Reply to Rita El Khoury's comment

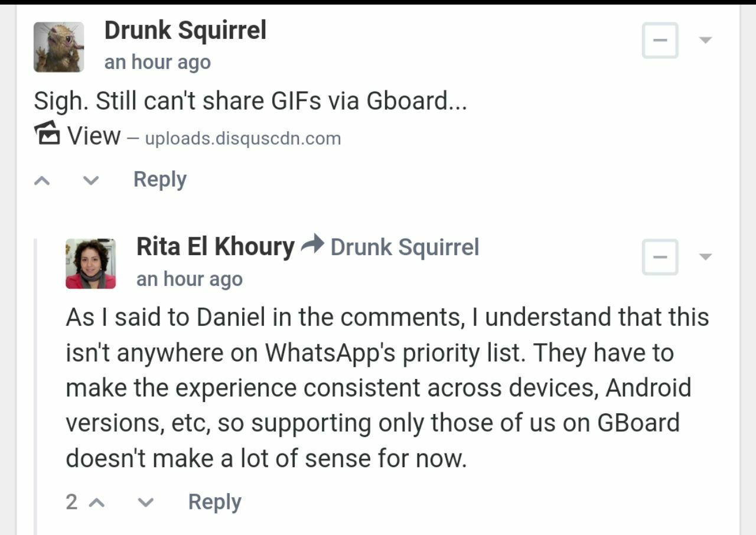214,503
